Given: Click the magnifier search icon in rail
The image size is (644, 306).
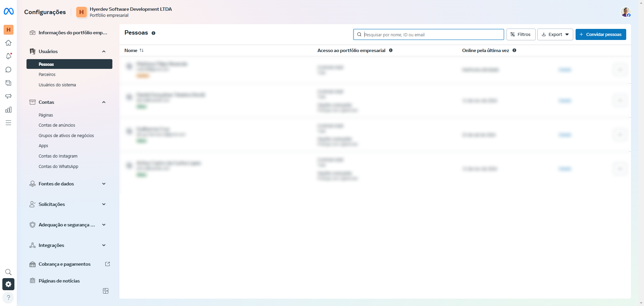Looking at the screenshot, I should pyautogui.click(x=8, y=272).
